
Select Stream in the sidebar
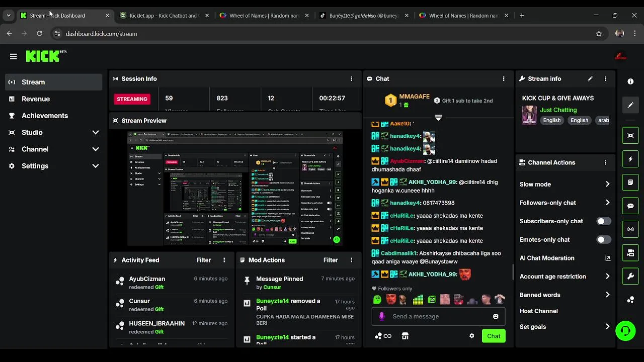pos(54,82)
